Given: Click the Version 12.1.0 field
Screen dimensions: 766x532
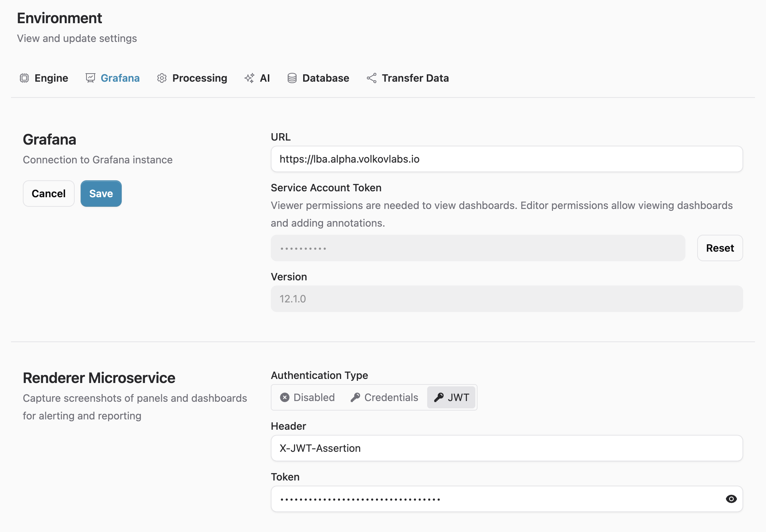Looking at the screenshot, I should (x=507, y=299).
